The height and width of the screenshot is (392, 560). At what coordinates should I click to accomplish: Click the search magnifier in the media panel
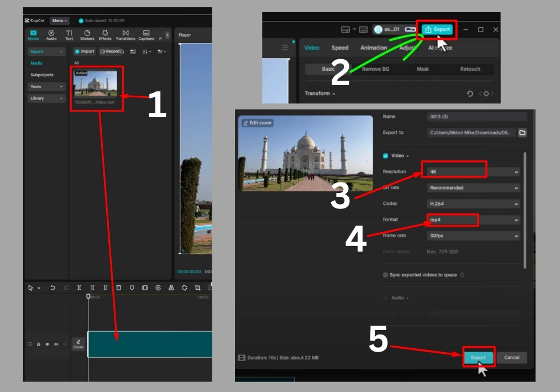click(122, 51)
